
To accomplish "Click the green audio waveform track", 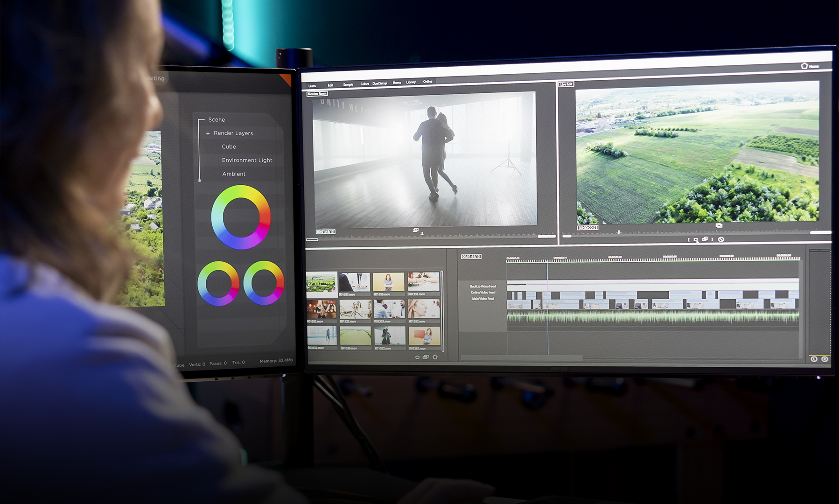I will [x=653, y=318].
